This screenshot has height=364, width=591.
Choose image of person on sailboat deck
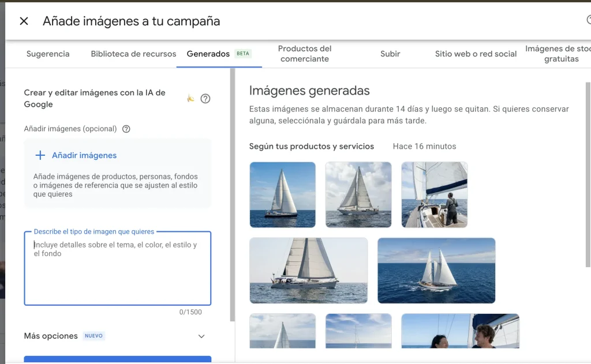(434, 195)
